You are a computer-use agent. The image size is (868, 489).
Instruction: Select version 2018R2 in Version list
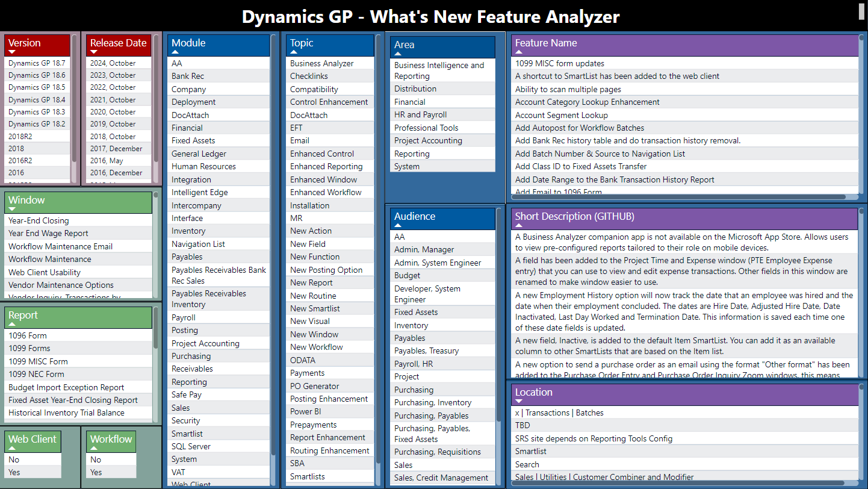click(x=37, y=136)
